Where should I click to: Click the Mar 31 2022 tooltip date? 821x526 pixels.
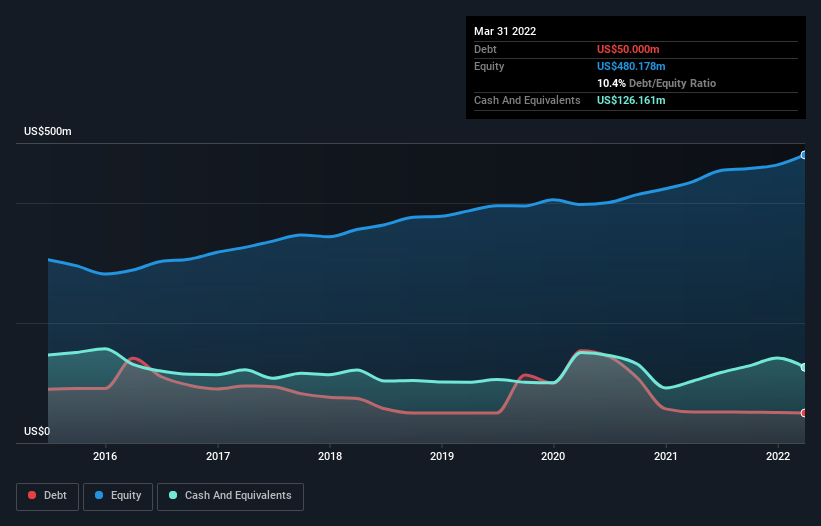pyautogui.click(x=505, y=31)
